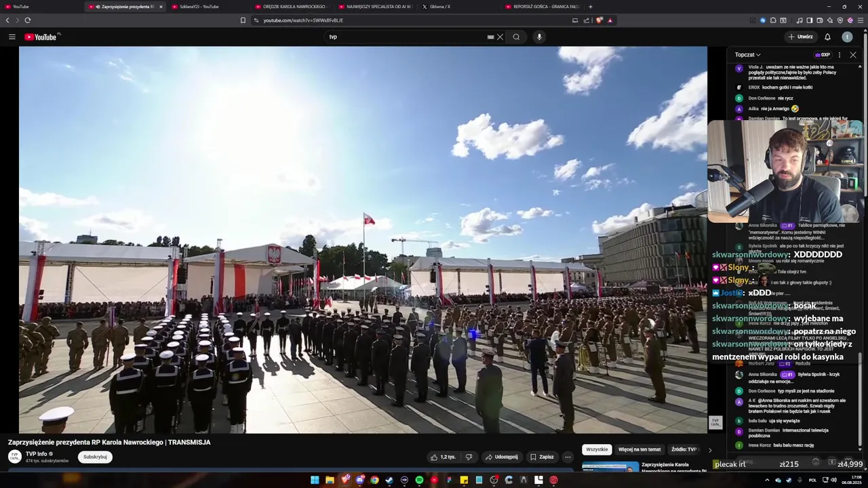
Task: Dislike the video with thumbs down
Action: tap(469, 457)
